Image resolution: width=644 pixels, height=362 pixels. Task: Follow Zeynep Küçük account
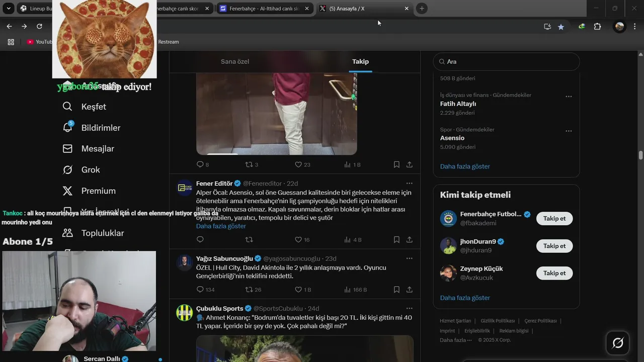click(554, 273)
